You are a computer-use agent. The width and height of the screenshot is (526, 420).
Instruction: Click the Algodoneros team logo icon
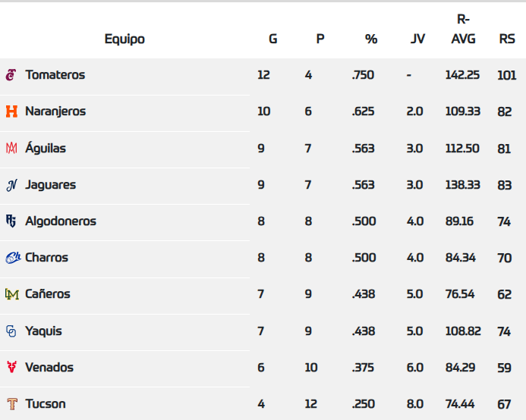coord(11,221)
